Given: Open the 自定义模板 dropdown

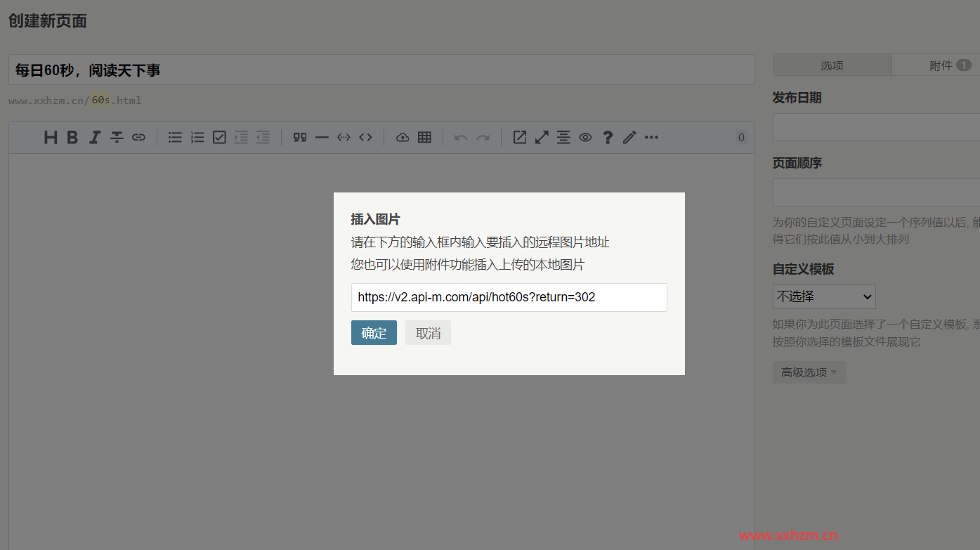Looking at the screenshot, I should click(x=824, y=296).
